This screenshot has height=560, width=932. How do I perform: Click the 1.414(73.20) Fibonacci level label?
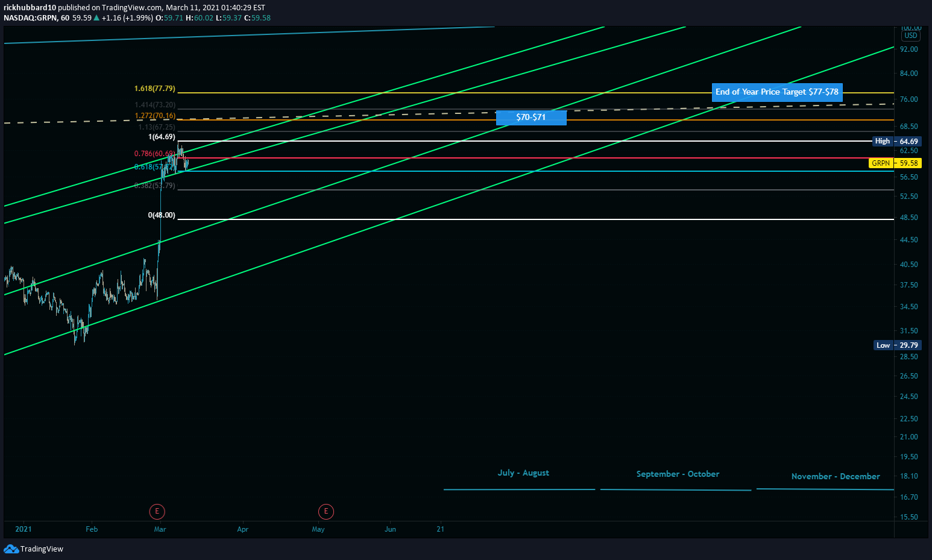(155, 105)
